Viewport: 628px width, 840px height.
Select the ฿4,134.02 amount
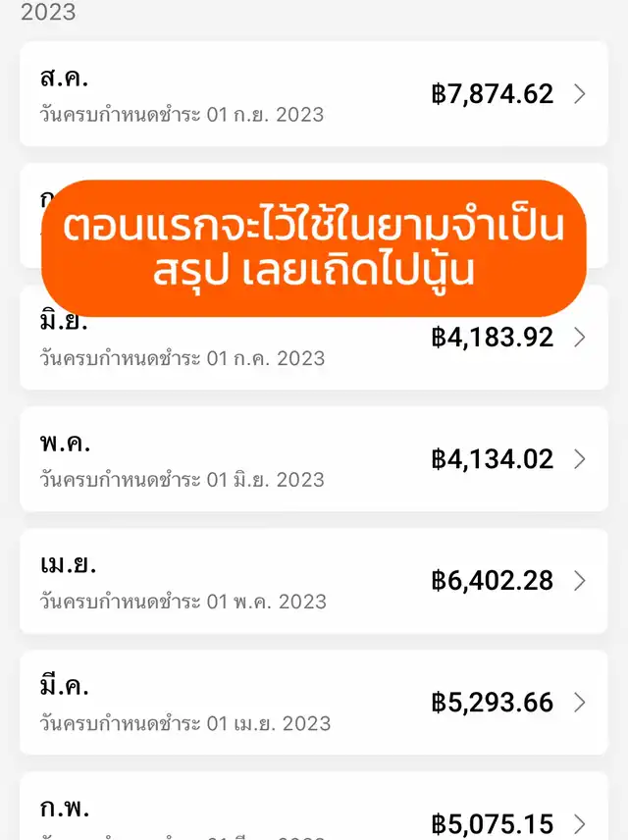click(492, 459)
